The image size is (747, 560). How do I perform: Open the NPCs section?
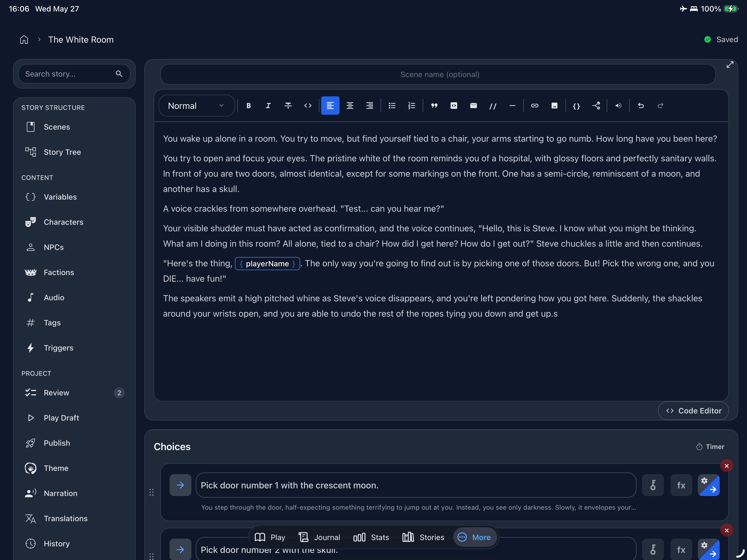click(74, 247)
